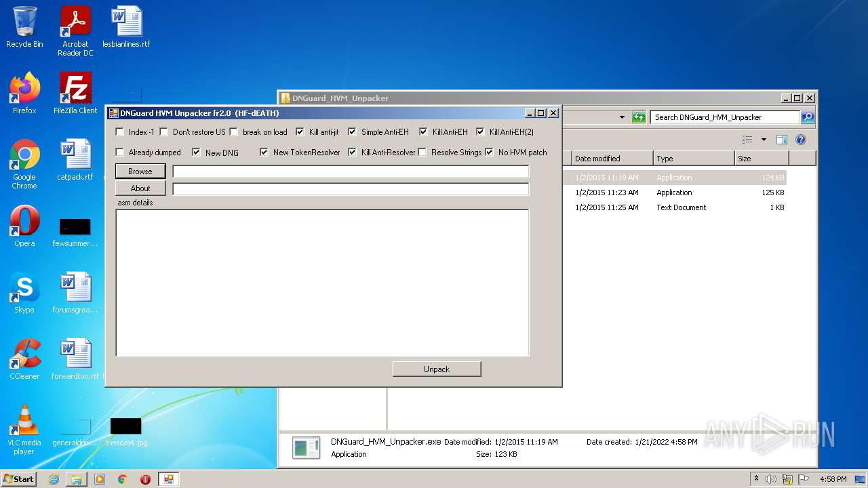Select DNGuard Unpacker taskbar button
Image resolution: width=868 pixels, height=488 pixels.
coord(168,479)
